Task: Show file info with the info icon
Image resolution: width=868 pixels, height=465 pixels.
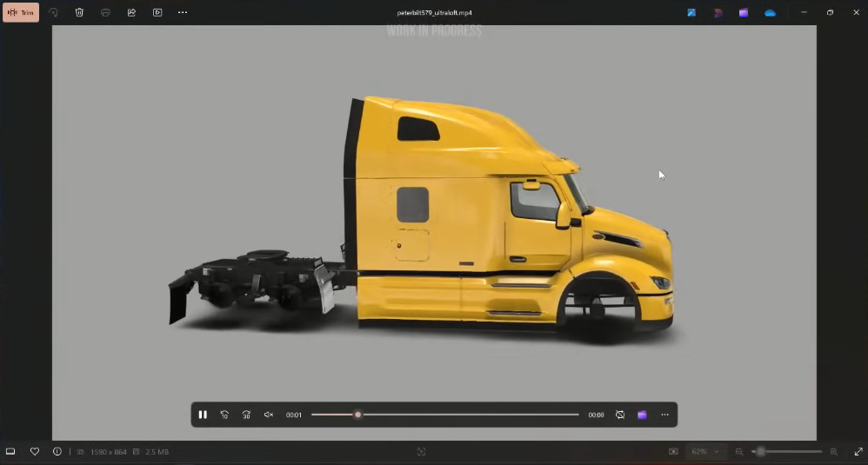Action: [x=57, y=452]
